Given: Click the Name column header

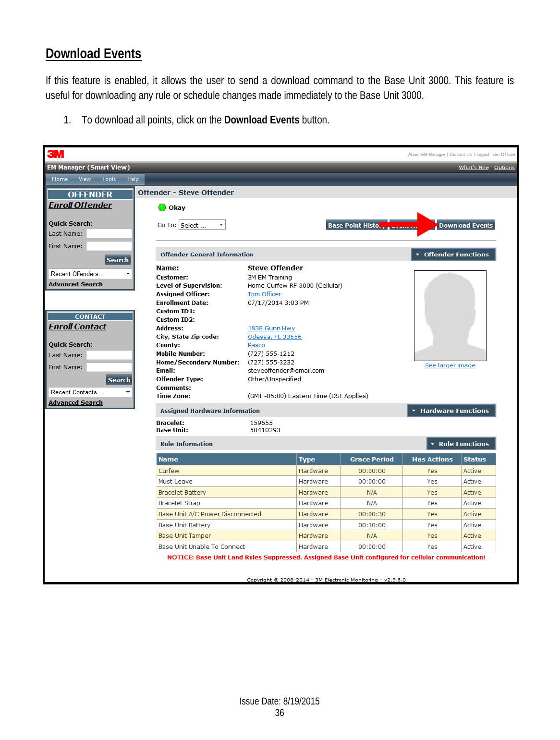Looking at the screenshot, I should point(226,459).
